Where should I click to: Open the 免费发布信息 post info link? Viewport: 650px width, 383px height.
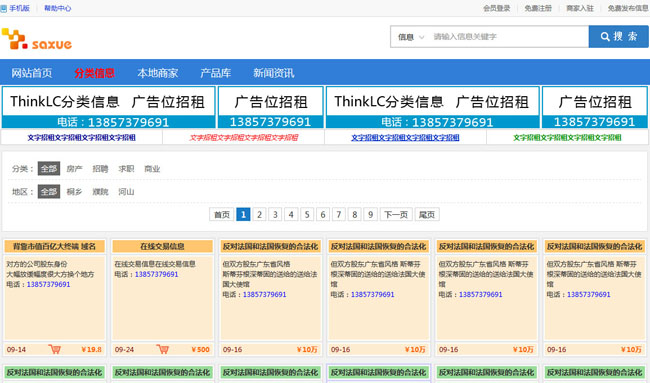628,8
